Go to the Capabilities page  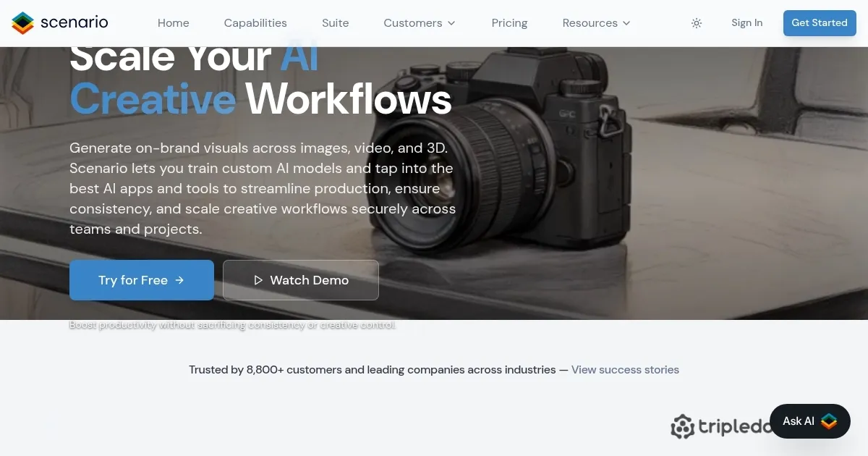(255, 23)
